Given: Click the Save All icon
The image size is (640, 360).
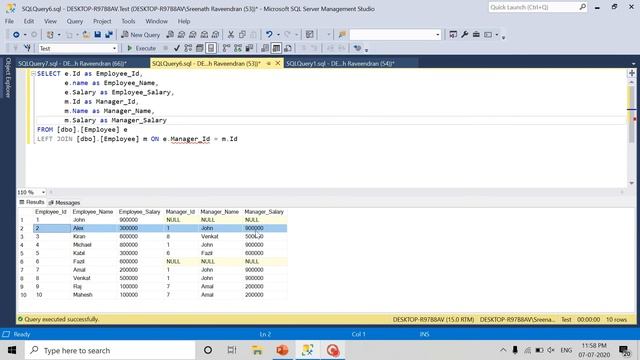Looking at the screenshot, I should coord(109,35).
